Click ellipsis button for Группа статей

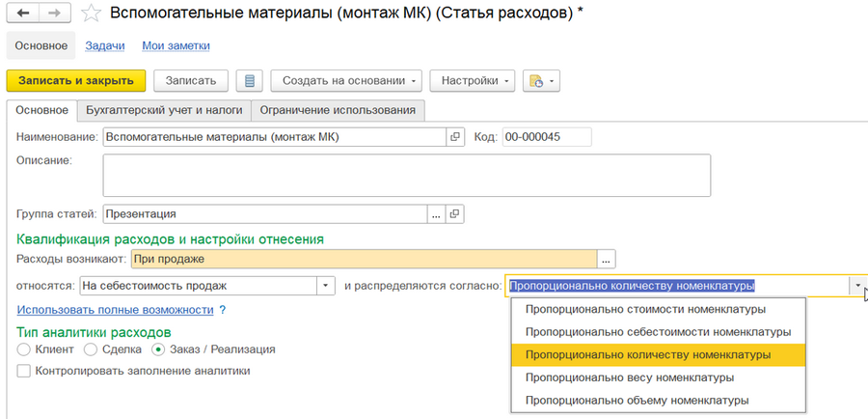436,214
